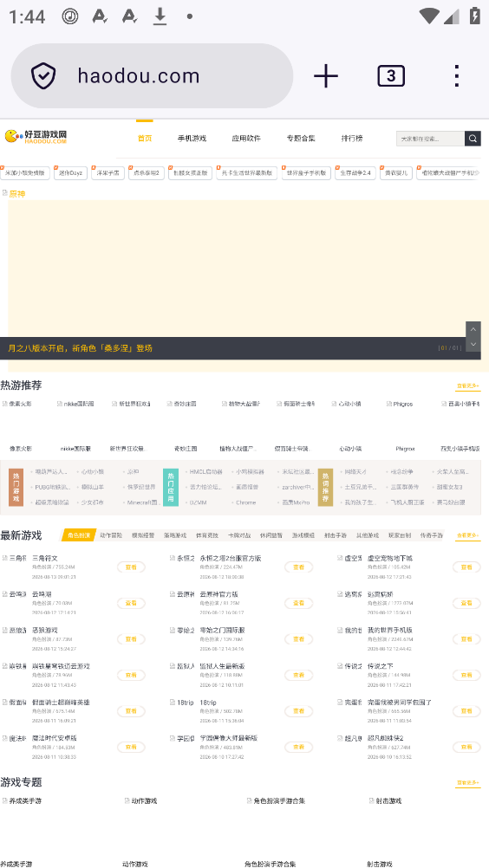Click the 生存战争2.4 hot tag
This screenshot has width=489, height=868.
click(355, 172)
